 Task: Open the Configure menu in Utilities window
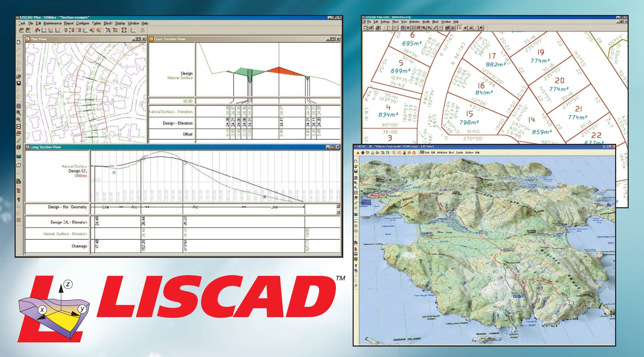click(x=83, y=23)
